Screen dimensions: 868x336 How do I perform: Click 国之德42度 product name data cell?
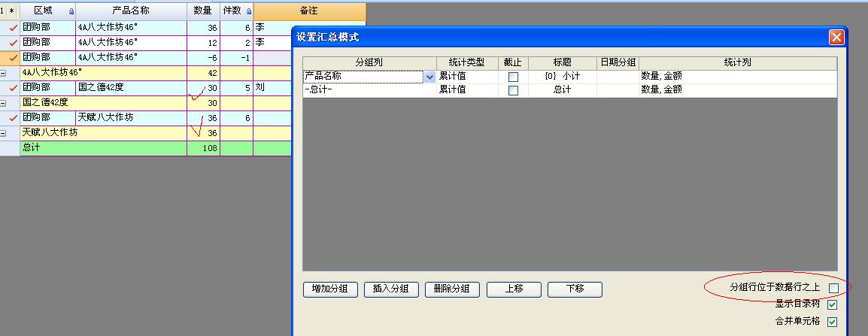(131, 88)
